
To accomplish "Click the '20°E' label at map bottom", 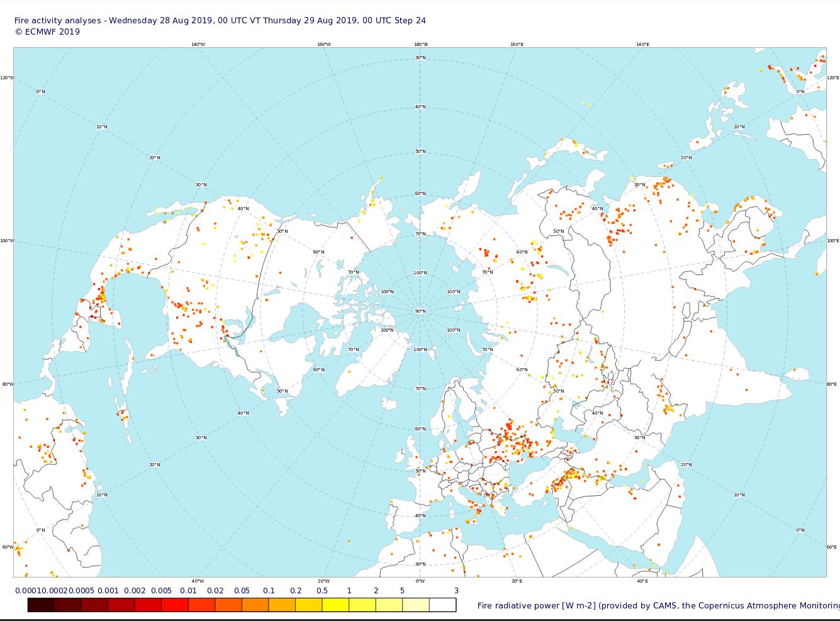I will click(x=517, y=581).
